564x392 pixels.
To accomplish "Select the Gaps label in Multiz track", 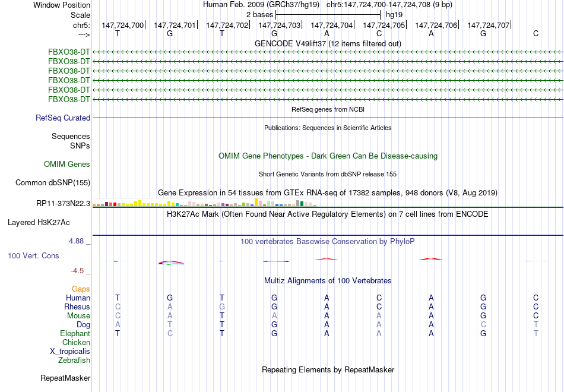I will (x=81, y=289).
